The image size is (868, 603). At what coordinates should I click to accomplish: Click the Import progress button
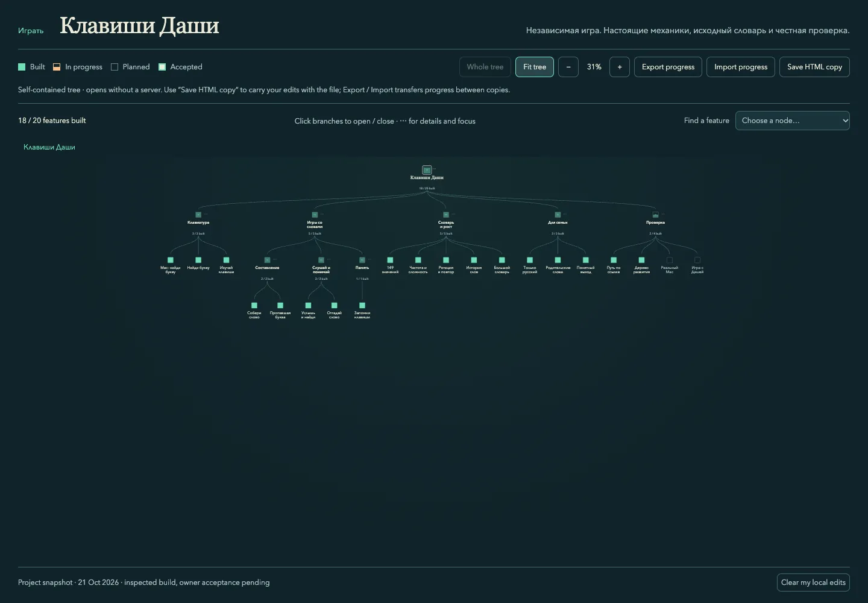tap(741, 67)
